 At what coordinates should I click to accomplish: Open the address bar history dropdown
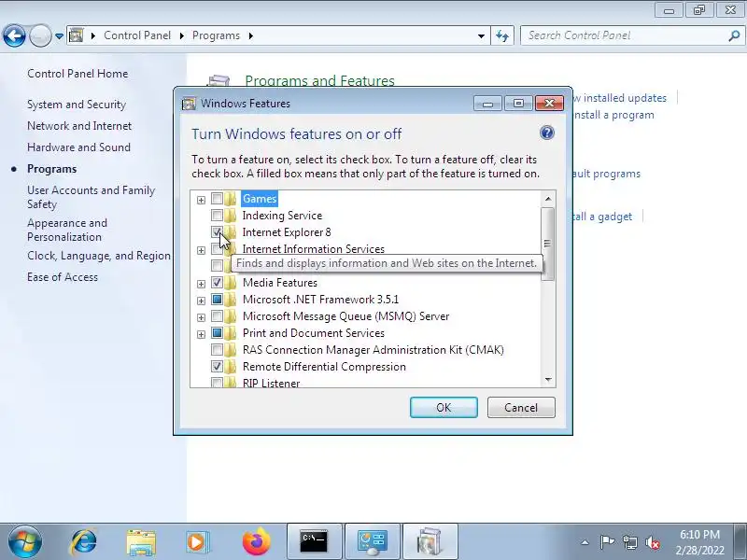pyautogui.click(x=481, y=35)
